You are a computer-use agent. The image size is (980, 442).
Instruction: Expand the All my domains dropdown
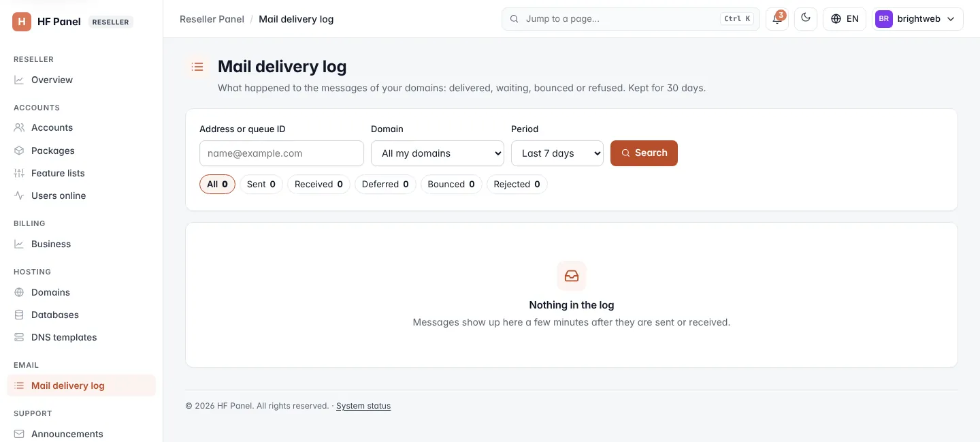(438, 153)
